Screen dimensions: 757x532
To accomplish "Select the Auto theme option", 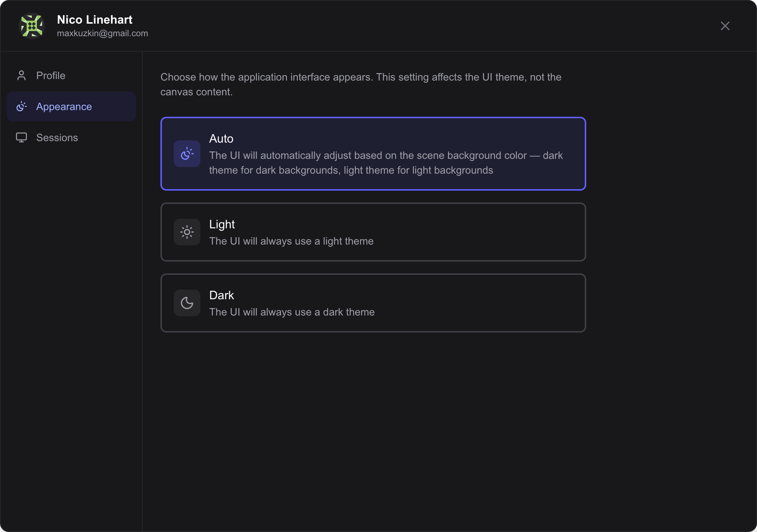I will click(x=373, y=153).
